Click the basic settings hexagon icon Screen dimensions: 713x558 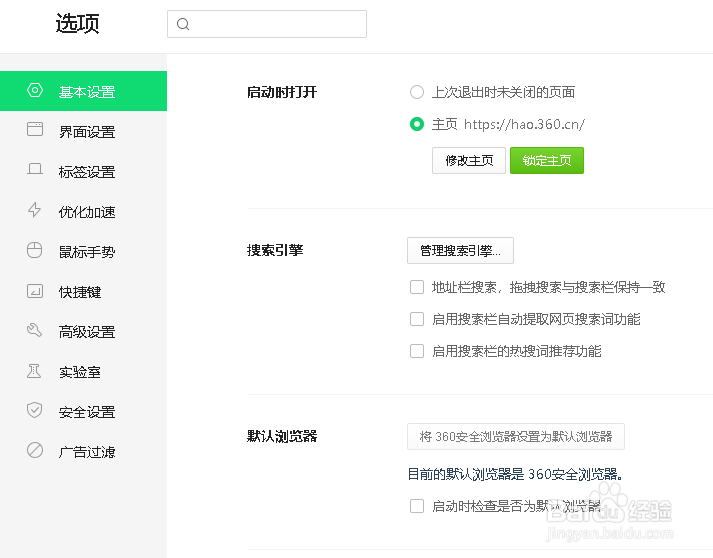(35, 91)
